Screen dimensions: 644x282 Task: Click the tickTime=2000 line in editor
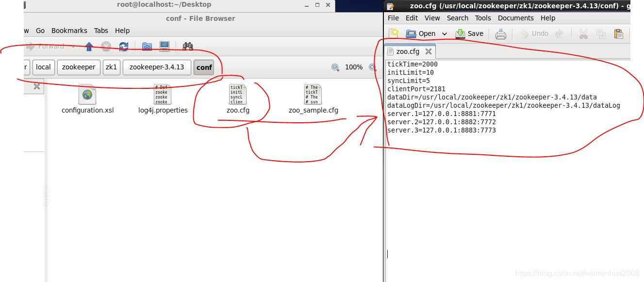point(413,64)
